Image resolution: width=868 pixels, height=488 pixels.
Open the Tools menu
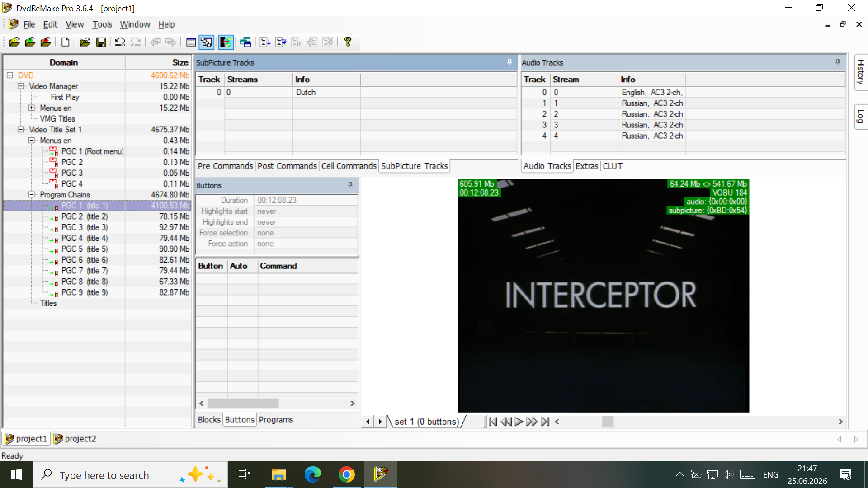coord(102,24)
